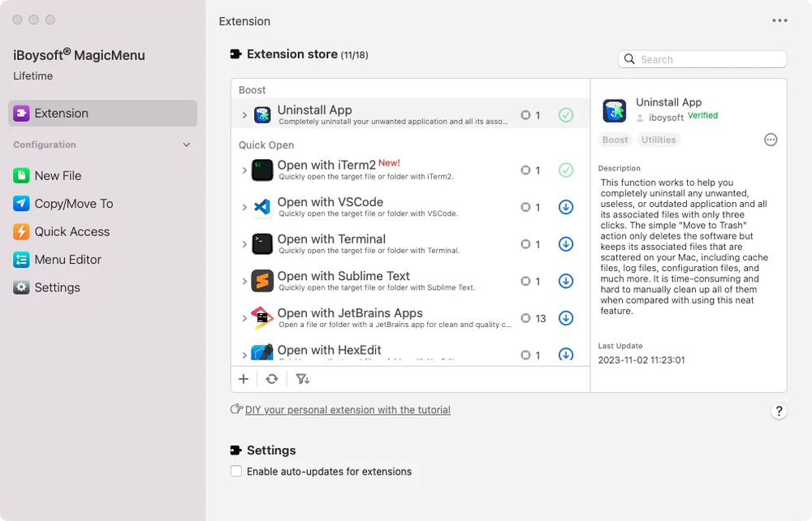Click the iTerm2 app icon
The width and height of the screenshot is (812, 521).
262,170
